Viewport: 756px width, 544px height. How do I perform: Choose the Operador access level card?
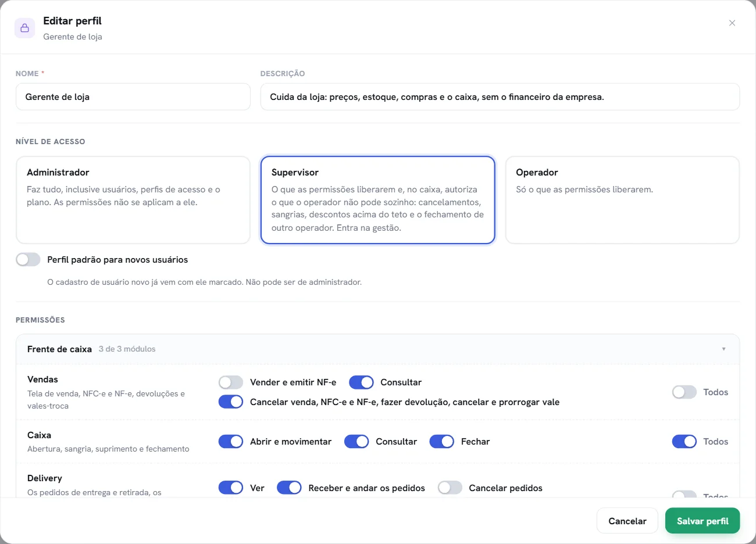pos(622,200)
